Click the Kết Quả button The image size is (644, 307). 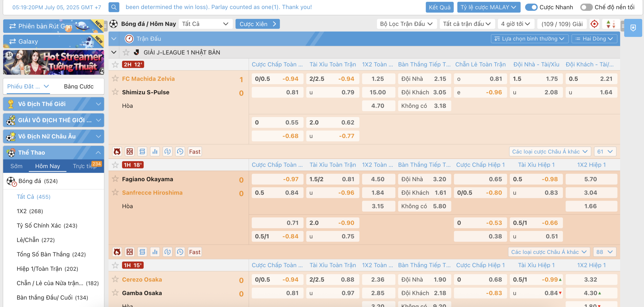[x=439, y=7]
